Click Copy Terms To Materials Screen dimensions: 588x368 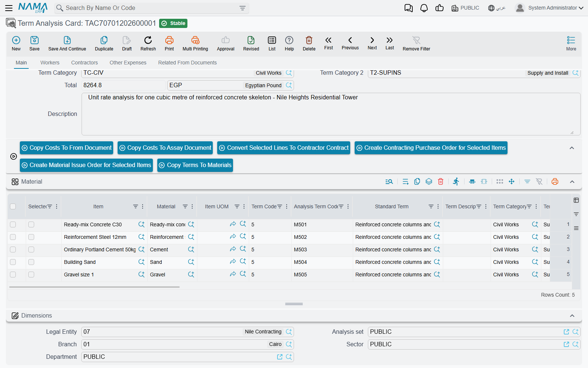pos(195,165)
